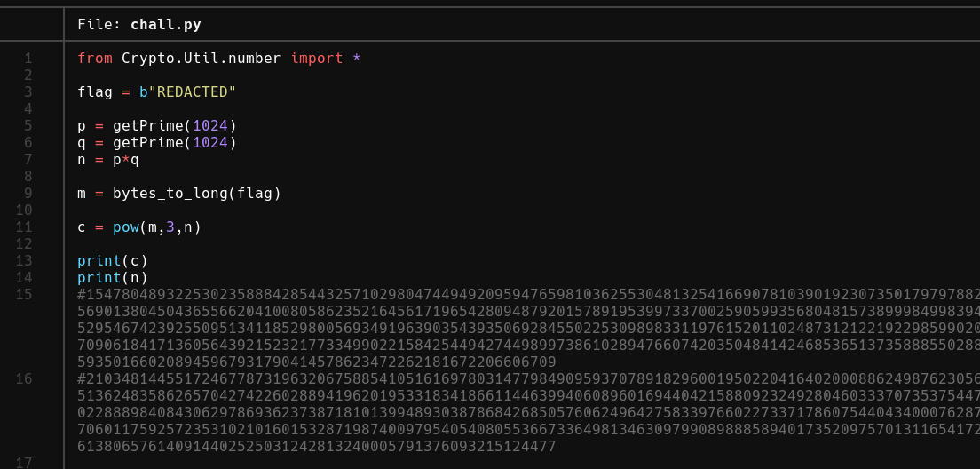
Task: Click the 'n = p*q' statement
Action: click(x=108, y=160)
